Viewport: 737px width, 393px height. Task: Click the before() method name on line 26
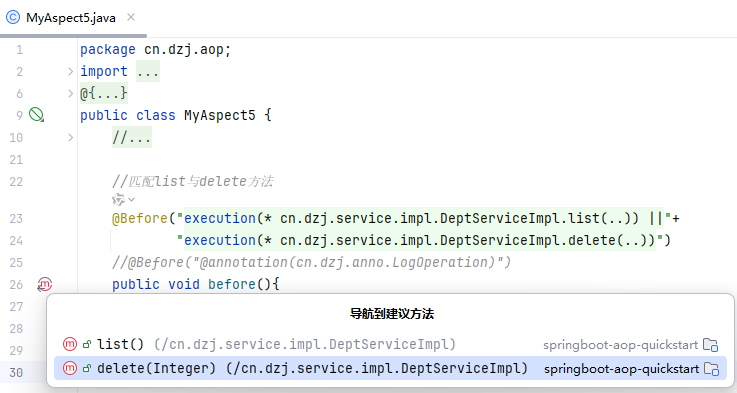point(232,284)
